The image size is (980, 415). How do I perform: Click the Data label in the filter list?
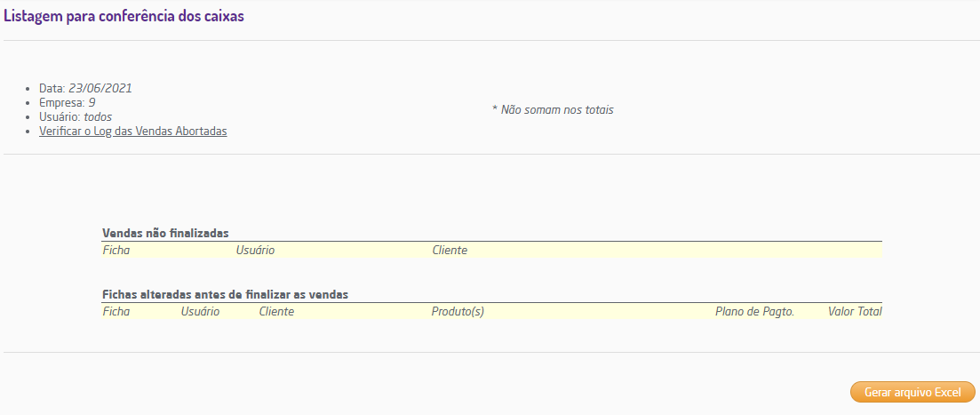pos(52,88)
